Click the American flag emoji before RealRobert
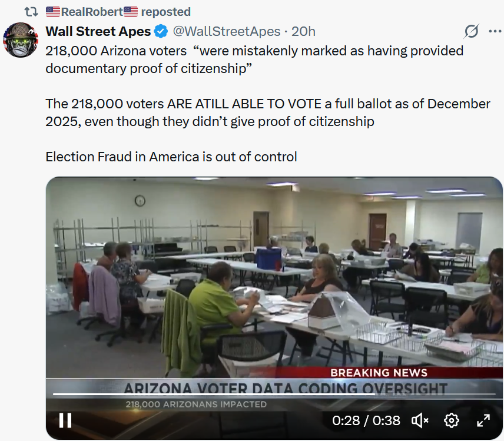The height and width of the screenshot is (441, 504). 53,12
